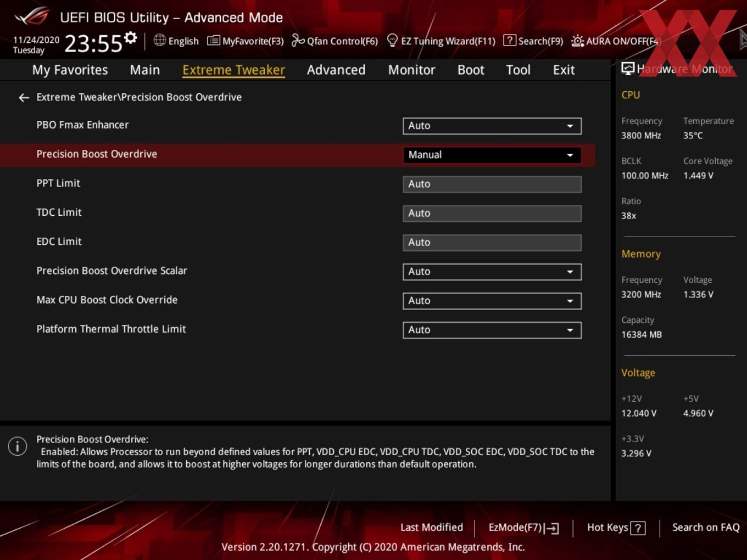Click Search on FAQ

pyautogui.click(x=706, y=528)
